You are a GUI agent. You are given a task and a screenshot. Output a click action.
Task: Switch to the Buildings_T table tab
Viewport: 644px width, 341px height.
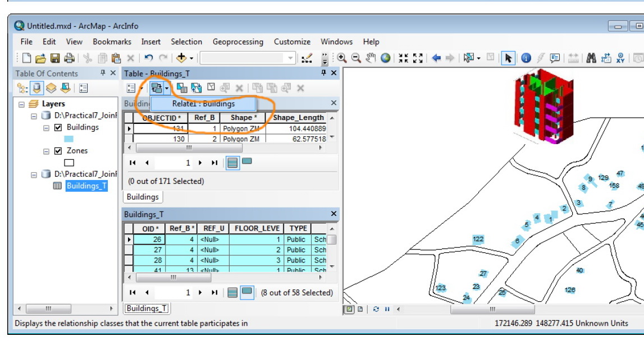pyautogui.click(x=146, y=308)
